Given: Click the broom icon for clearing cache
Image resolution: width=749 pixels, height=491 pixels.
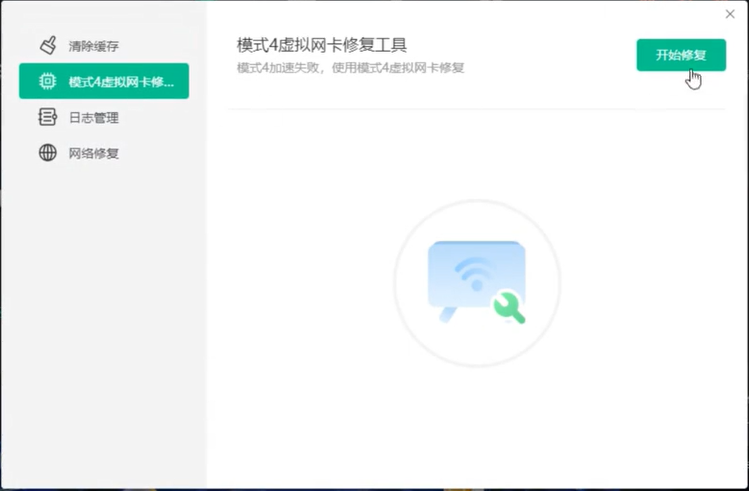Looking at the screenshot, I should (x=47, y=46).
